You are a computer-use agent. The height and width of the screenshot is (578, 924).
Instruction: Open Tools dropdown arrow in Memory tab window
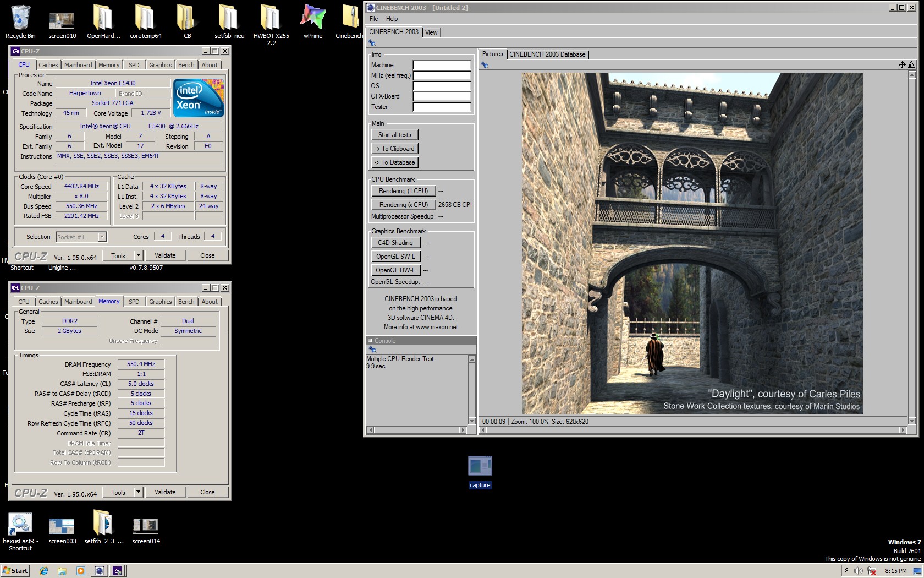(x=138, y=492)
